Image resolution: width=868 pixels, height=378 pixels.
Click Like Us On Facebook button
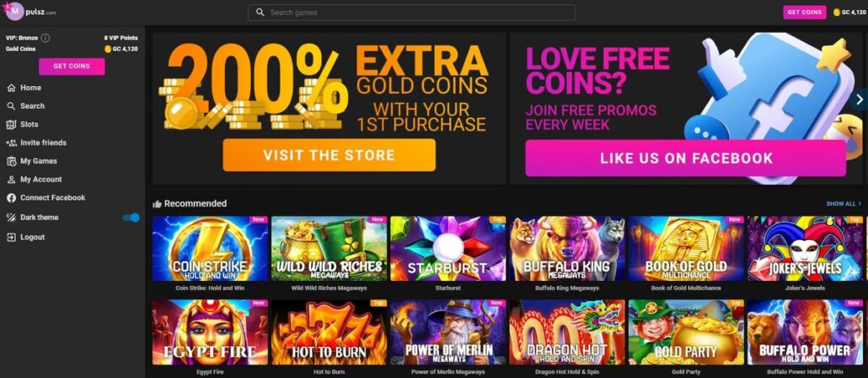click(685, 158)
